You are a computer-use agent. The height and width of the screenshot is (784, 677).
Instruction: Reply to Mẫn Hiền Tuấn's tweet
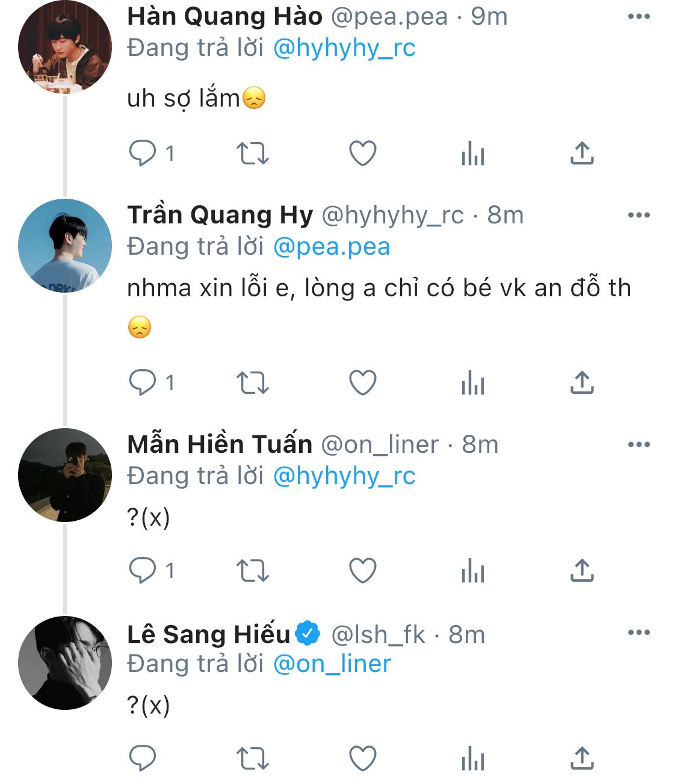click(143, 570)
